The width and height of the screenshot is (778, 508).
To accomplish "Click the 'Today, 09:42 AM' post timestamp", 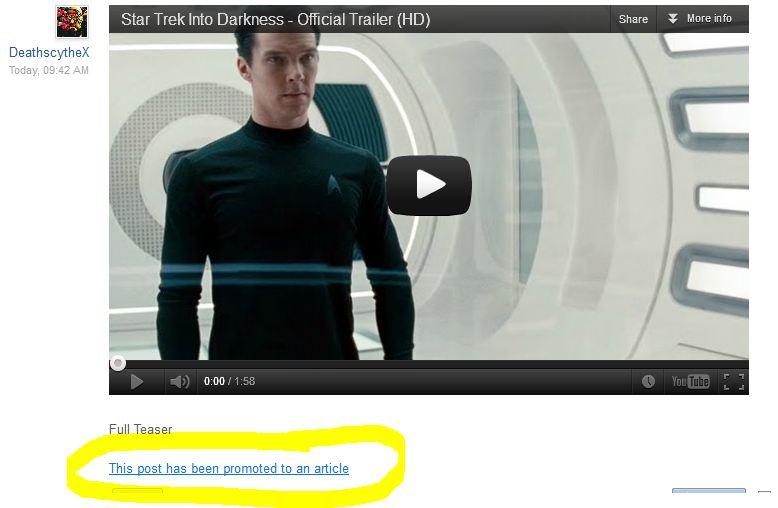I will 49,70.
